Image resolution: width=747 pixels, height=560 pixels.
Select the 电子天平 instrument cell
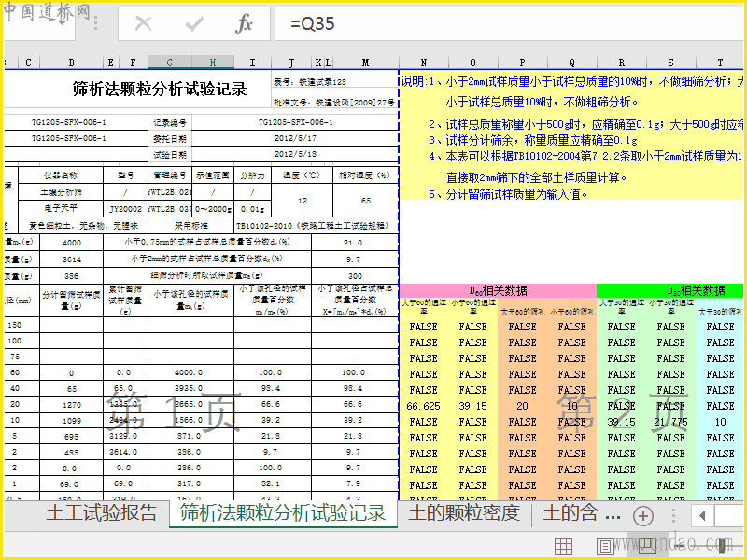pos(61,208)
